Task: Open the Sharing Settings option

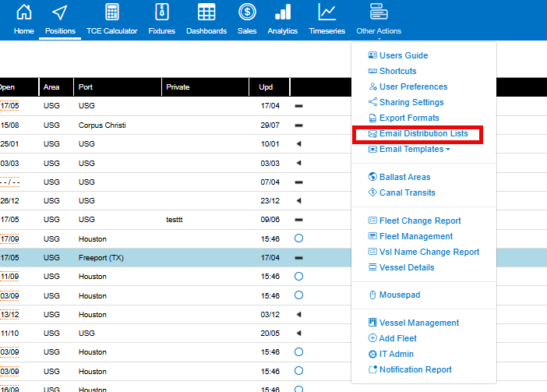Action: pos(411,102)
